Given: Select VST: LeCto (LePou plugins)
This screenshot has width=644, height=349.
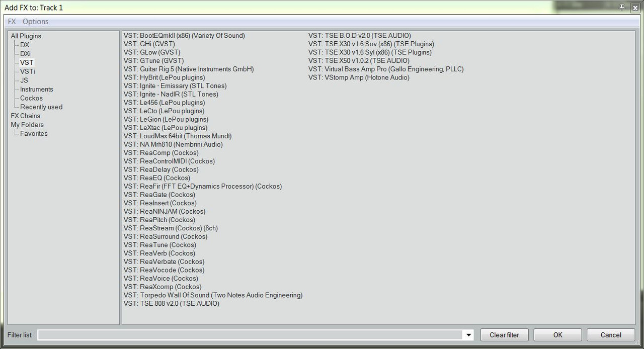Looking at the screenshot, I should tap(164, 111).
